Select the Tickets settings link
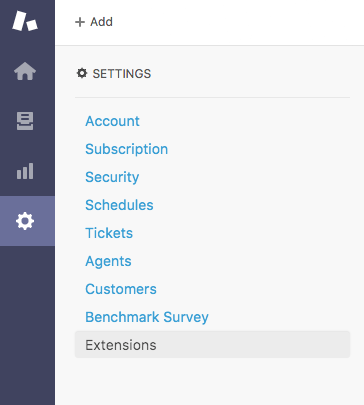The image size is (364, 405). pos(109,233)
